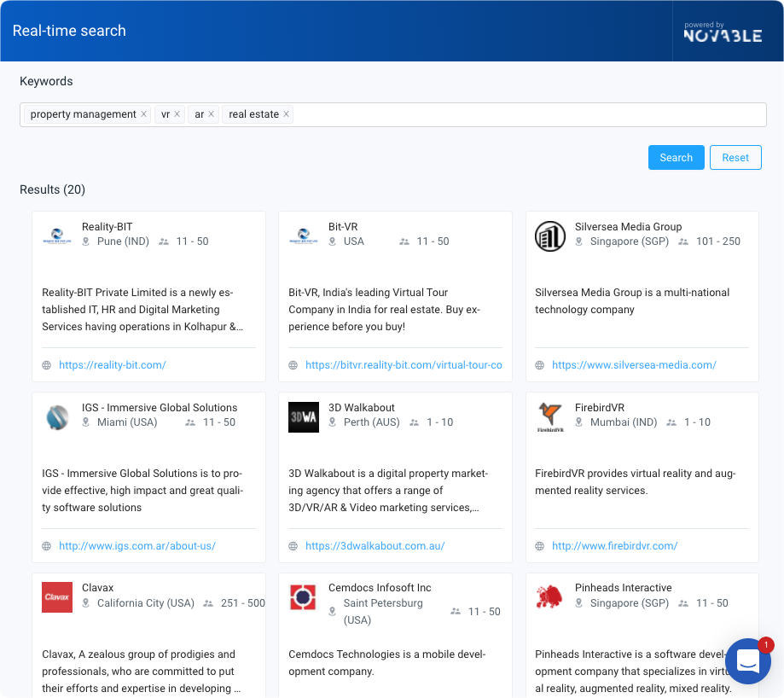This screenshot has width=784, height=698.
Task: Click globe icon beside firebirdvr.com link
Action: (x=539, y=546)
